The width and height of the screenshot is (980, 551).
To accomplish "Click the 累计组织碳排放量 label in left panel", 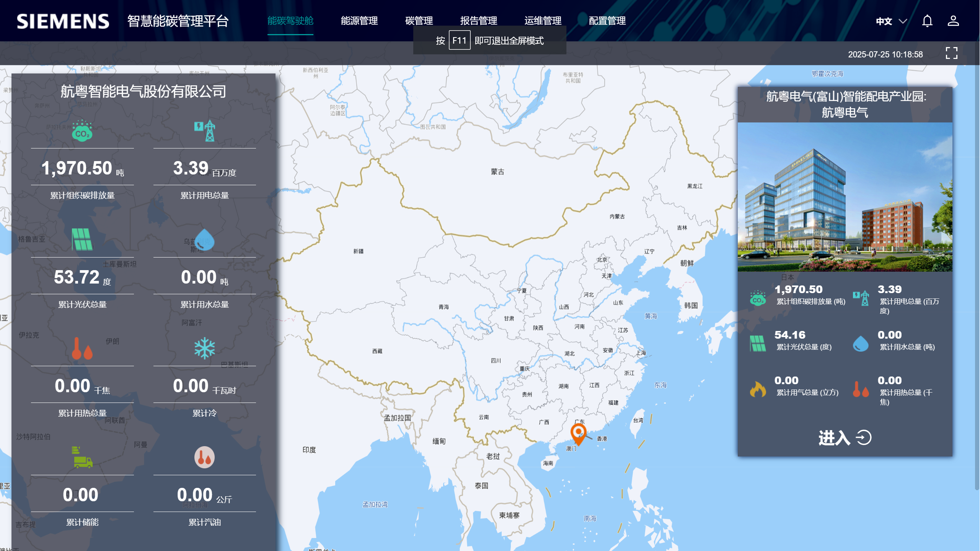I will pos(82,196).
